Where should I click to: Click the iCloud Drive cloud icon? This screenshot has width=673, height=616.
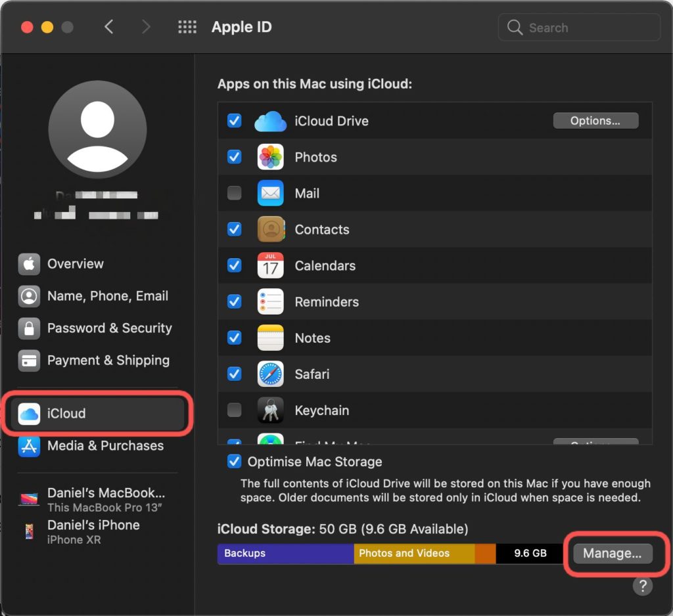[x=270, y=121]
